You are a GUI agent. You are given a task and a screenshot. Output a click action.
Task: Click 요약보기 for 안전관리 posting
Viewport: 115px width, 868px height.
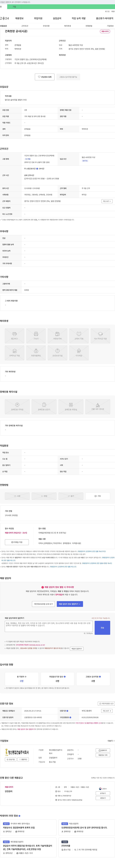click(x=103, y=793)
